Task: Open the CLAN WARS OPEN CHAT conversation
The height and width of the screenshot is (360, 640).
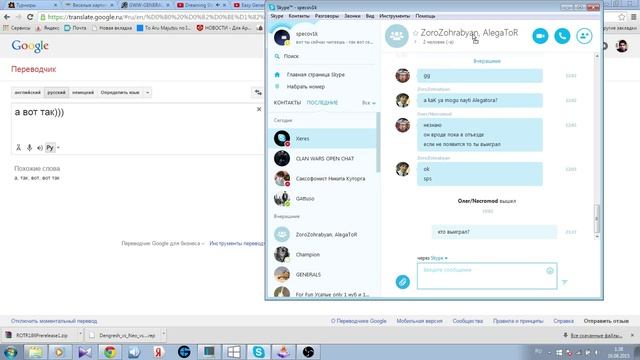Action: pyautogui.click(x=322, y=159)
